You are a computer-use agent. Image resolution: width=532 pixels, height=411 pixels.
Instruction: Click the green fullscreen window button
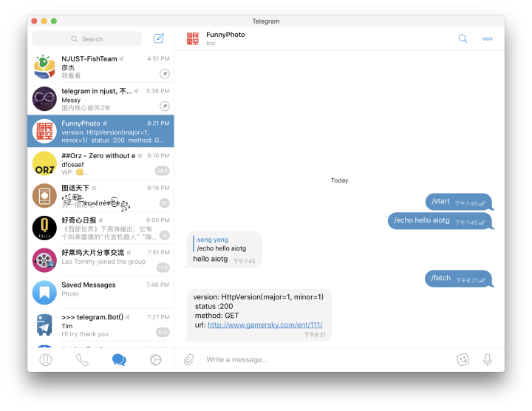pyautogui.click(x=54, y=21)
